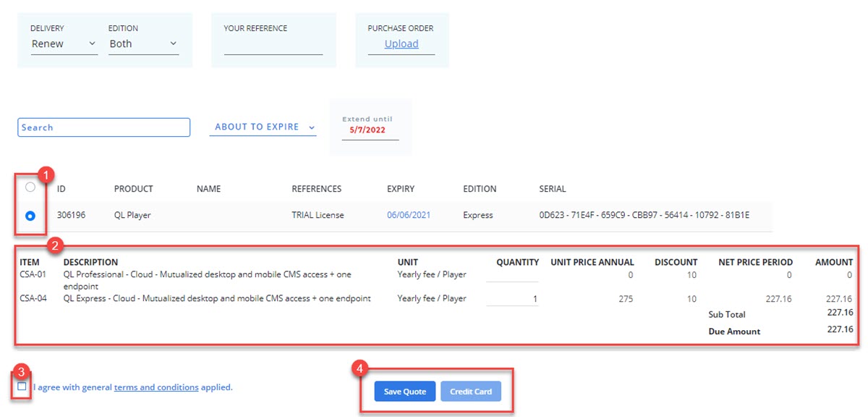Click the AMOUNT column header

(x=834, y=262)
